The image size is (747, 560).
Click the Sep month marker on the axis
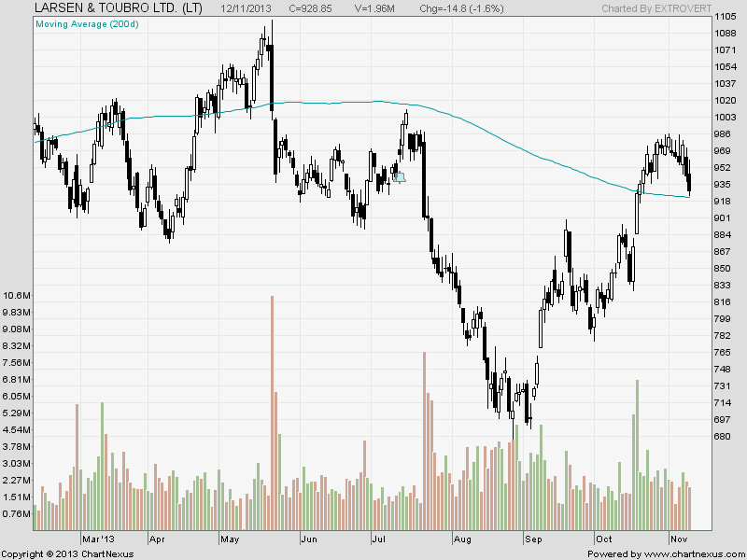[x=534, y=539]
